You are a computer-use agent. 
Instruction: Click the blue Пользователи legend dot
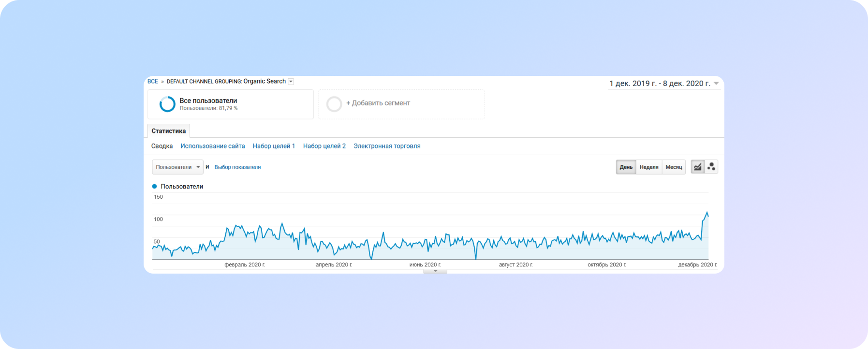click(x=154, y=186)
